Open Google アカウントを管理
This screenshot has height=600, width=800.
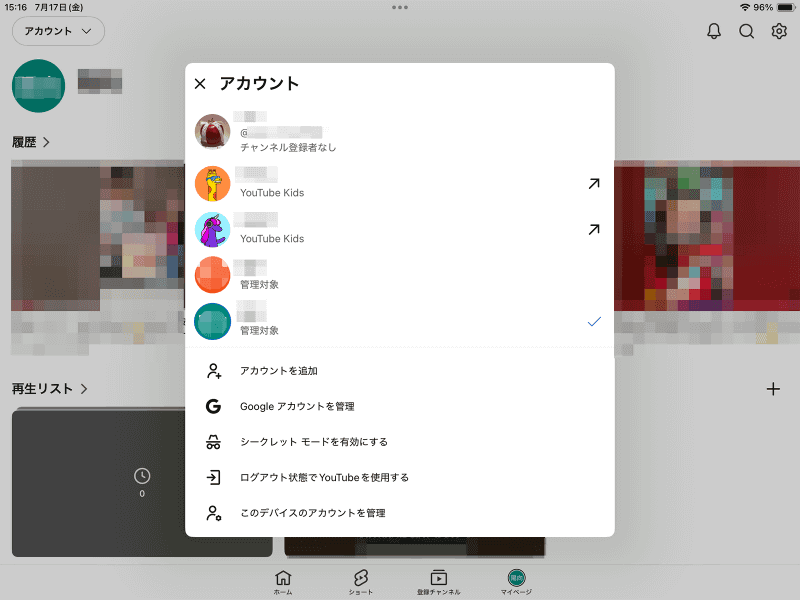click(399, 406)
